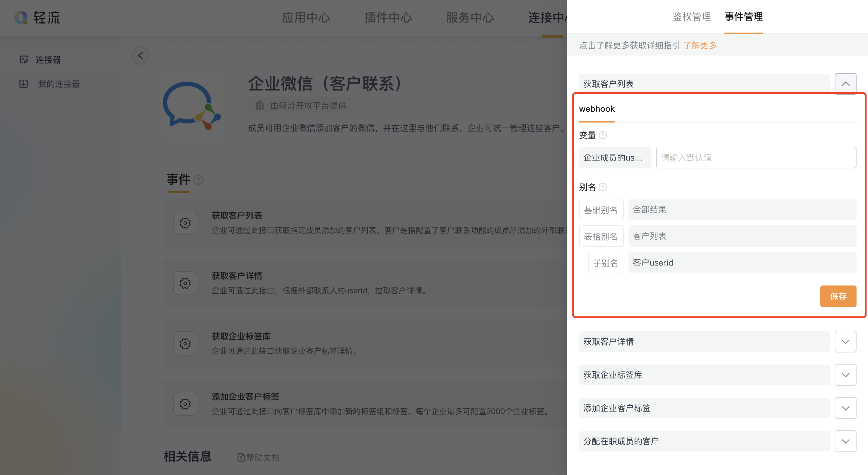Image resolution: width=868 pixels, height=475 pixels.
Task: Select the webhook tab
Action: tap(597, 109)
